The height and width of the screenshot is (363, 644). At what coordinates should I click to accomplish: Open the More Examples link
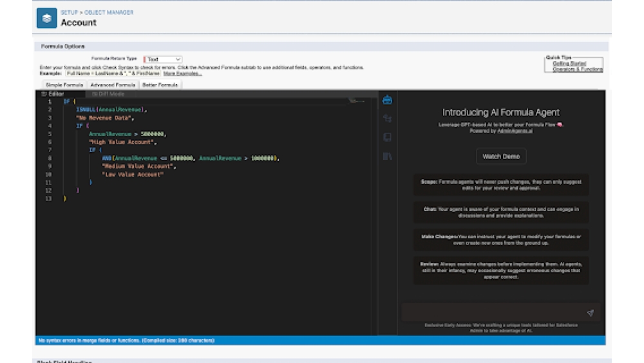[x=182, y=73]
